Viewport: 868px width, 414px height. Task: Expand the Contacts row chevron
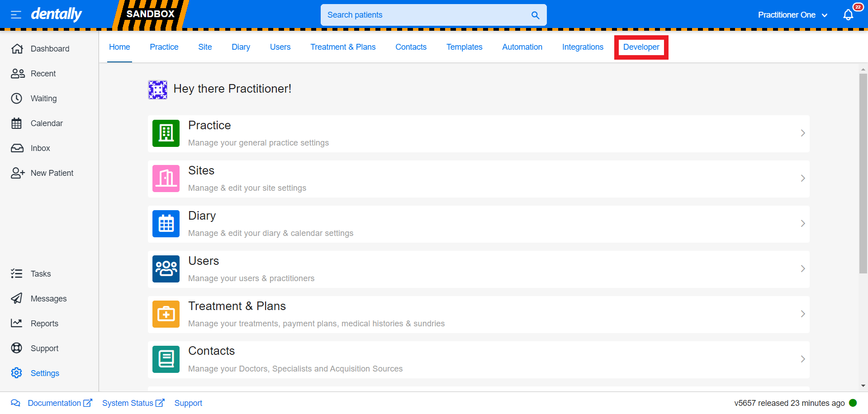pos(803,359)
